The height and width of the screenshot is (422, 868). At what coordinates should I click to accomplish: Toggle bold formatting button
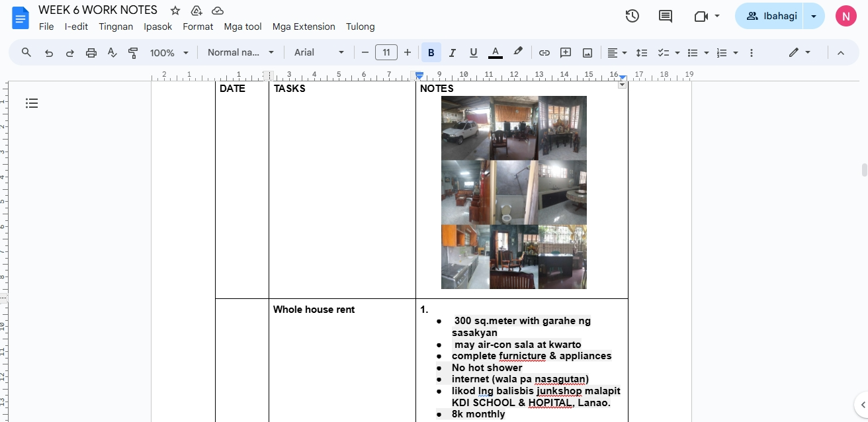(431, 53)
